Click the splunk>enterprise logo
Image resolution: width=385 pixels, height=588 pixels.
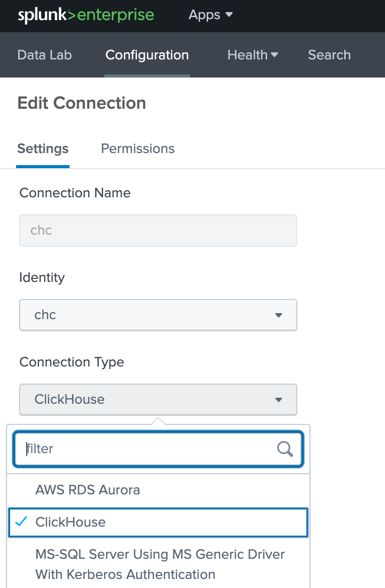(86, 15)
